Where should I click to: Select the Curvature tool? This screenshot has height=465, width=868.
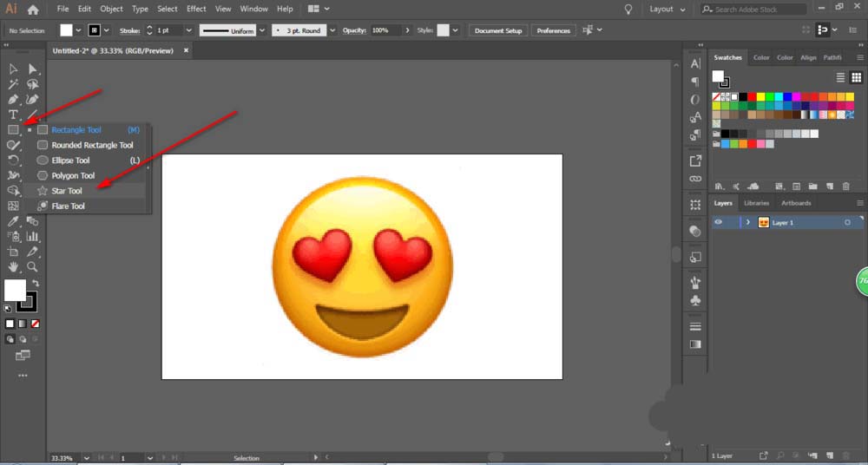(x=33, y=100)
